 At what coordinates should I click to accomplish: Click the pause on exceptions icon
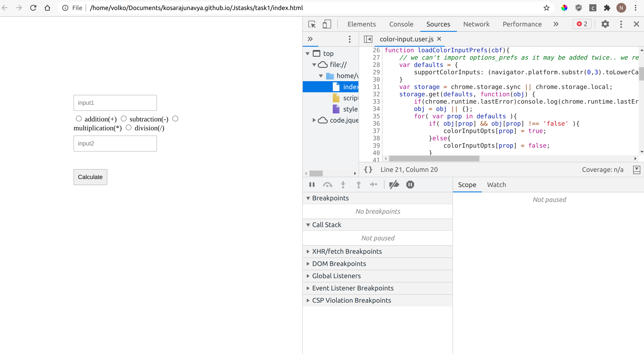(410, 185)
